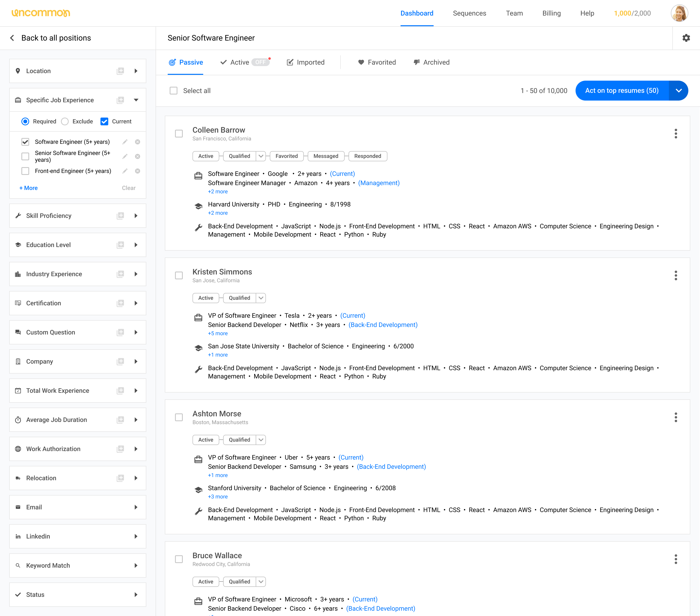The width and height of the screenshot is (700, 616).
Task: Click the add-filter icon beside Certification
Action: tap(120, 303)
